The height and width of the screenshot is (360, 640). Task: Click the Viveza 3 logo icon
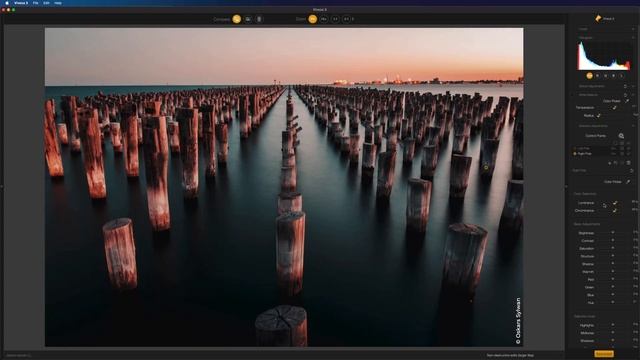(598, 18)
